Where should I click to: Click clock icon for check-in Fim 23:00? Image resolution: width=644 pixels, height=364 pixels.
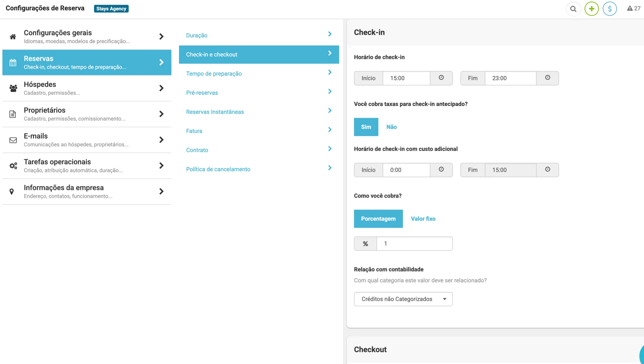tap(547, 78)
